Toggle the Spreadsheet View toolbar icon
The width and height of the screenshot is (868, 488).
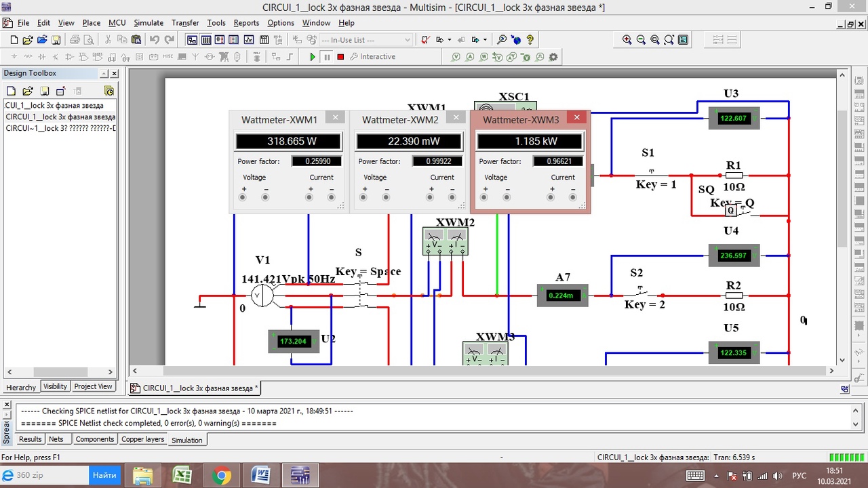click(206, 40)
